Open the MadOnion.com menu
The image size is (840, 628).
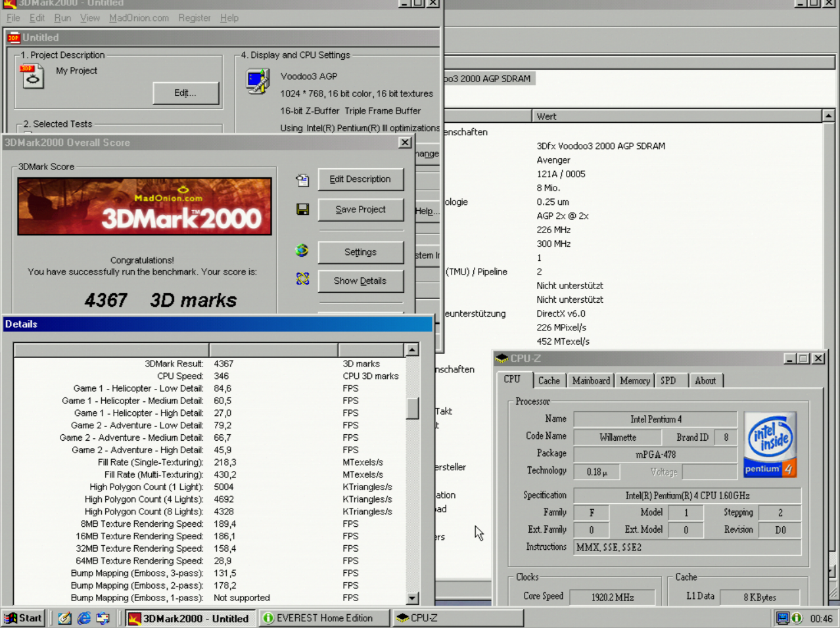[x=139, y=18]
